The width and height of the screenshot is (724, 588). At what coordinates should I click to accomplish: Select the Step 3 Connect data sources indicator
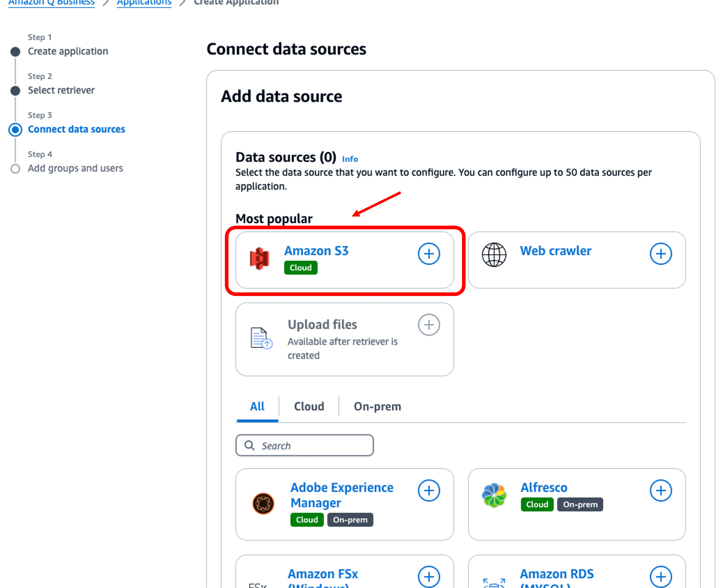(x=15, y=129)
